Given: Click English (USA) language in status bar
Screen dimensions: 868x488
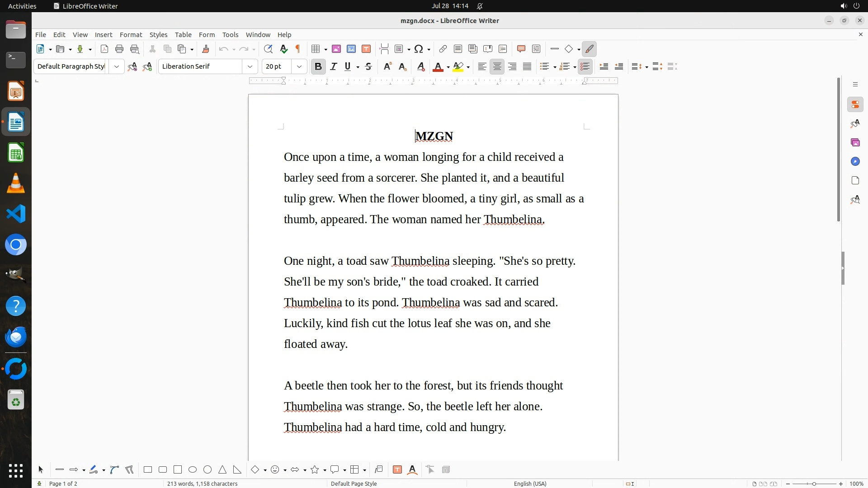Looking at the screenshot, I should pos(530,483).
